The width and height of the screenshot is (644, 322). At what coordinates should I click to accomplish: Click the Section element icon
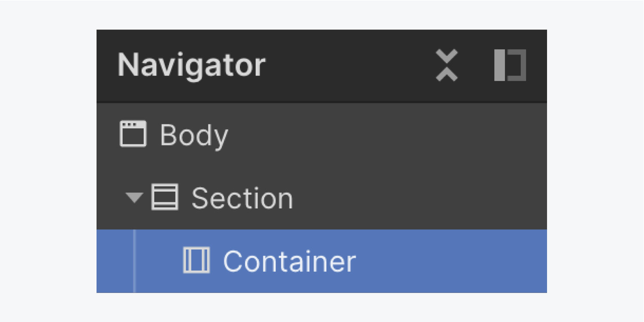click(x=165, y=197)
